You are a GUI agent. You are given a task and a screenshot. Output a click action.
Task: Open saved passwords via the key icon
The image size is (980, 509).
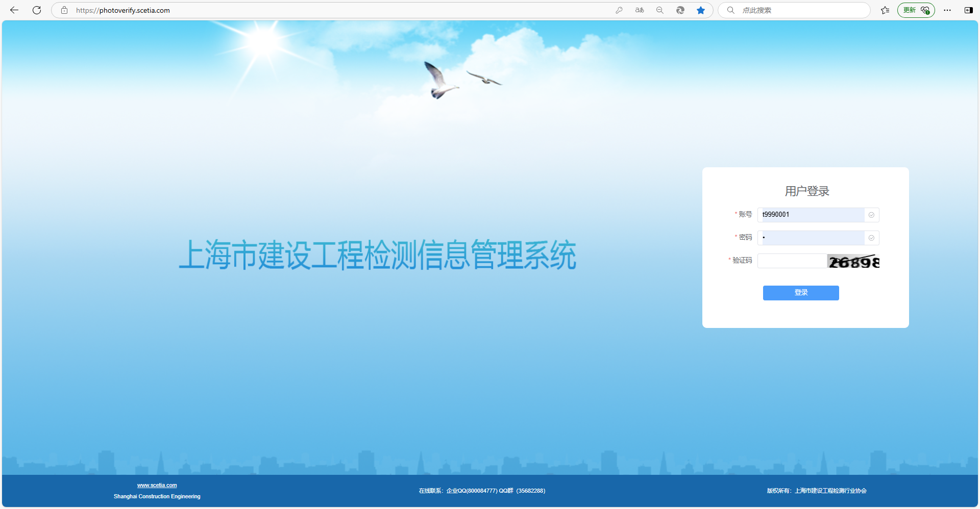pyautogui.click(x=619, y=10)
